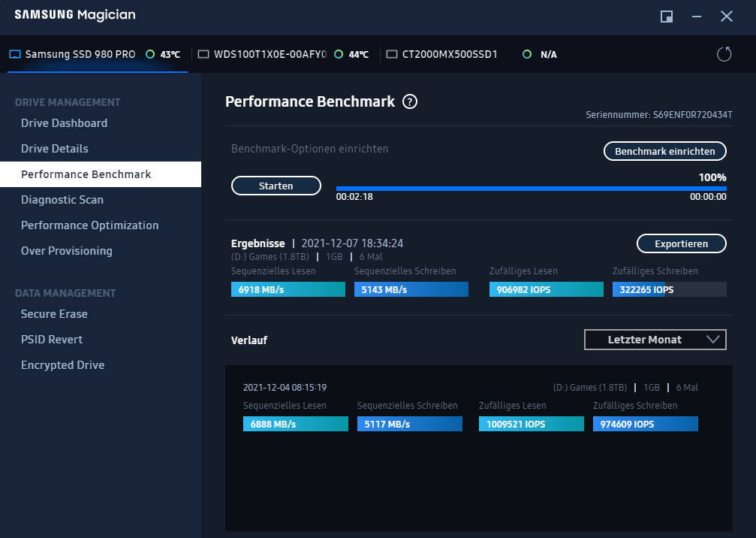This screenshot has height=538, width=756.
Task: Click serial number S69ENF0R720434T text
Action: click(692, 115)
